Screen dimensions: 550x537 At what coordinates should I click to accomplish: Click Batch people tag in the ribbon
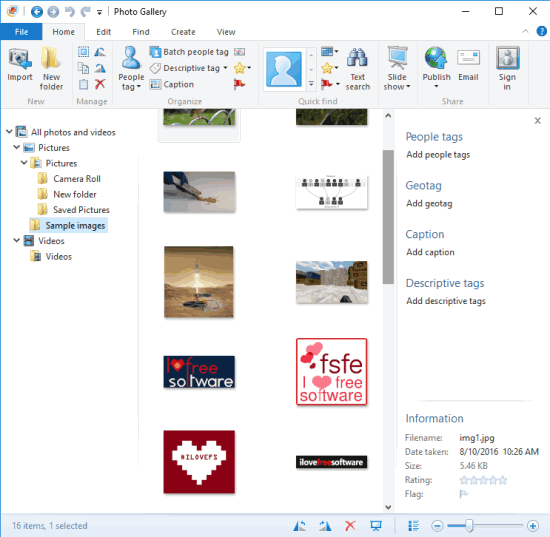[189, 52]
